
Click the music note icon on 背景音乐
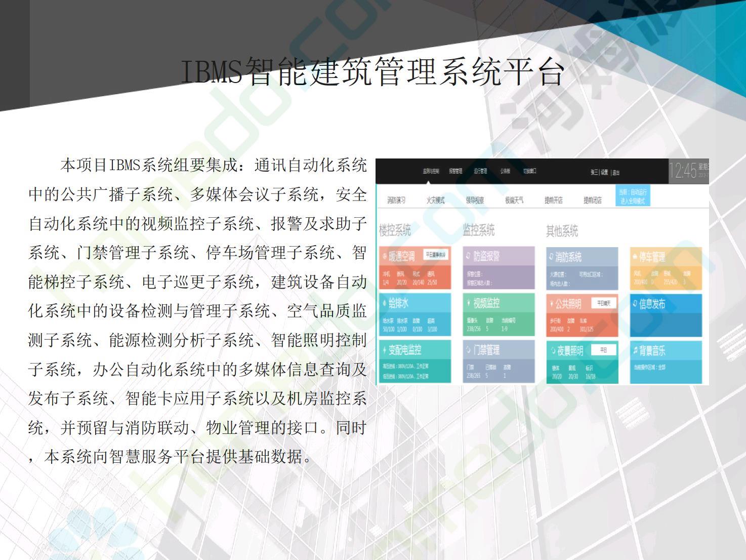click(635, 350)
